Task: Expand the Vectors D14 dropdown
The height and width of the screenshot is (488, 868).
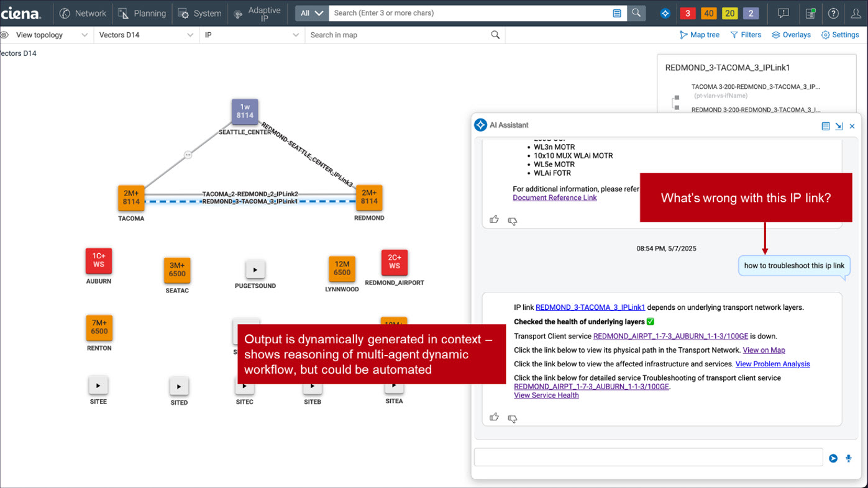Action: click(146, 35)
